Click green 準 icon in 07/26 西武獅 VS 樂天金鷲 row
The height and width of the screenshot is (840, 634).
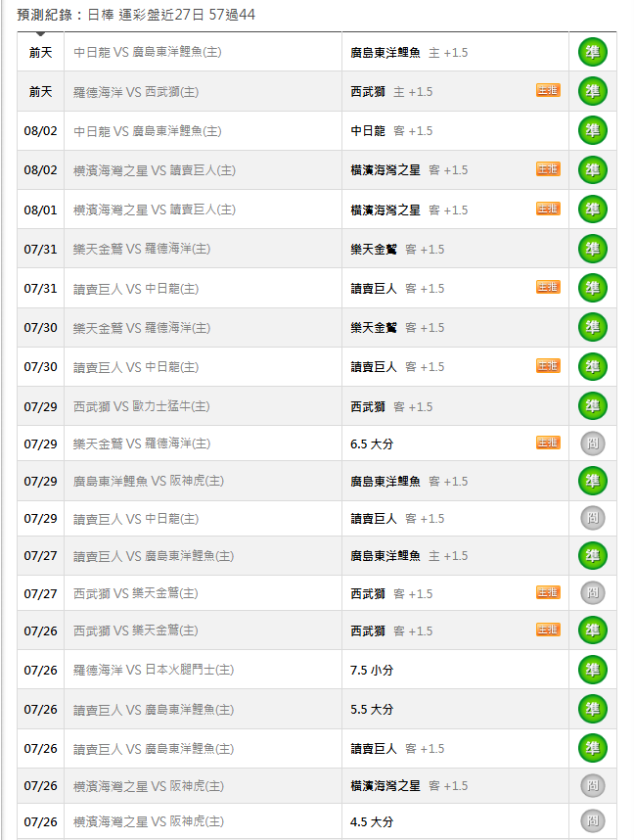point(592,630)
